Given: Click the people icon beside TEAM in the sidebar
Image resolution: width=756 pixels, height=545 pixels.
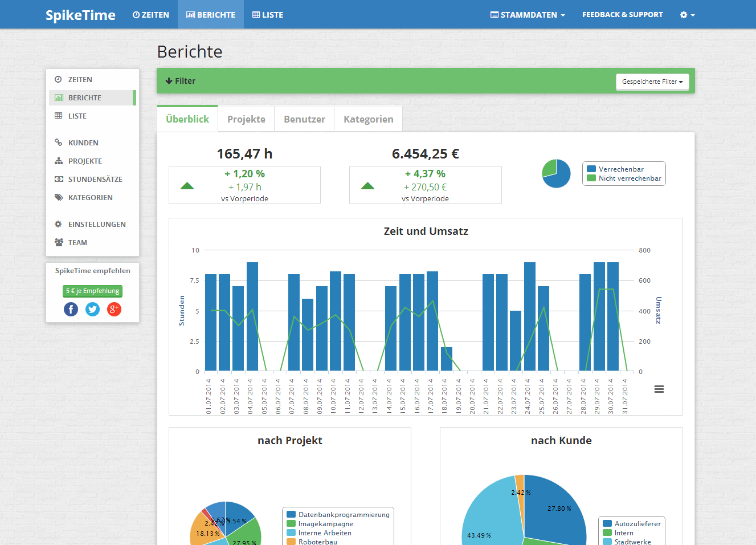Looking at the screenshot, I should coord(59,242).
